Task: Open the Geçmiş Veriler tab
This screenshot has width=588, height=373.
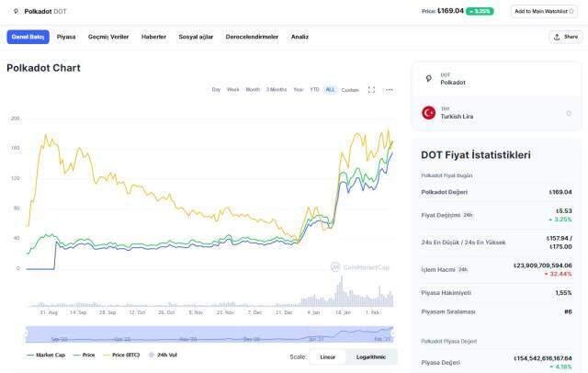Action: click(x=108, y=37)
